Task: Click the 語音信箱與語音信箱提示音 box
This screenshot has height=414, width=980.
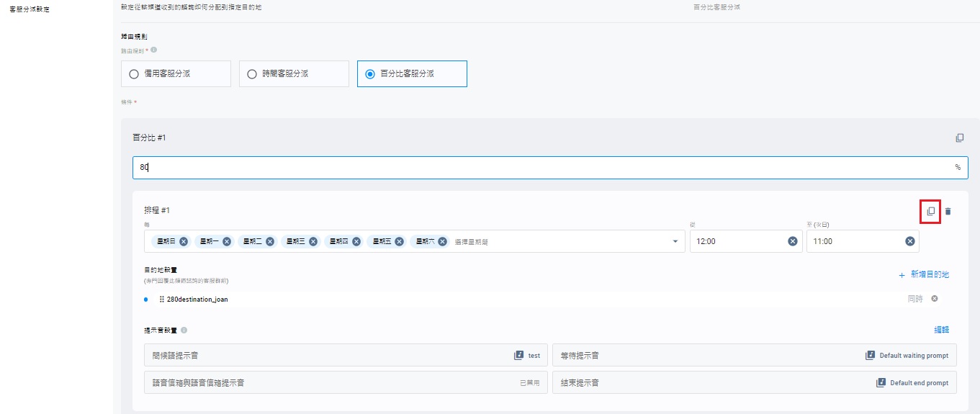Action: coord(346,382)
